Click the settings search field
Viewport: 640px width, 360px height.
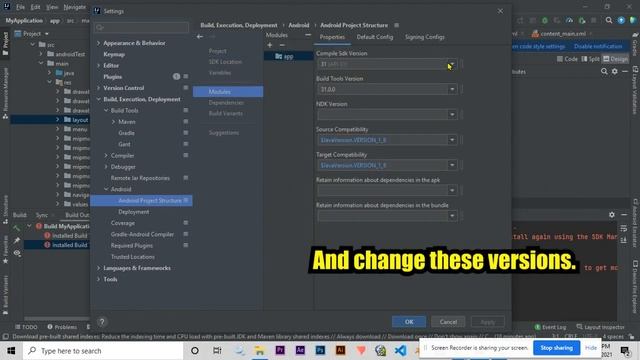click(x=141, y=27)
